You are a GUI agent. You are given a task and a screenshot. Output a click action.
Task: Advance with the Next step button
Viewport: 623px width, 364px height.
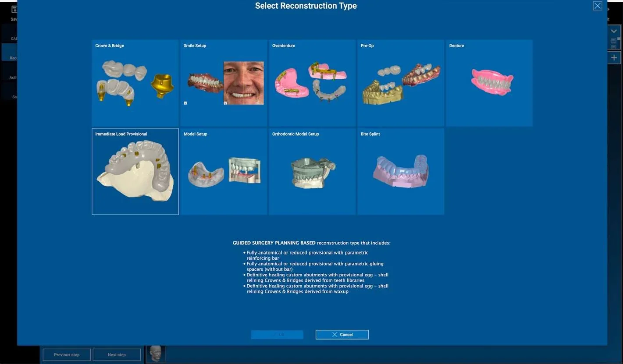(x=117, y=355)
